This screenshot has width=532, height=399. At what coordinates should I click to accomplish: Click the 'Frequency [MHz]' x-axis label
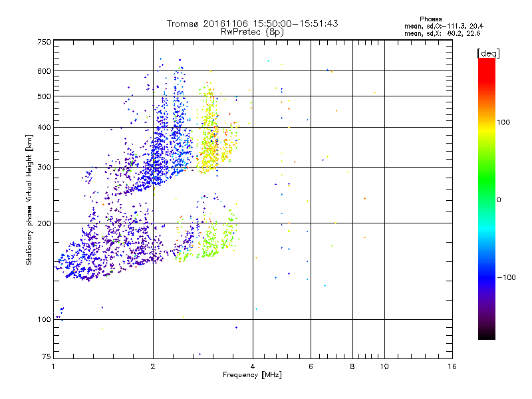pos(252,375)
